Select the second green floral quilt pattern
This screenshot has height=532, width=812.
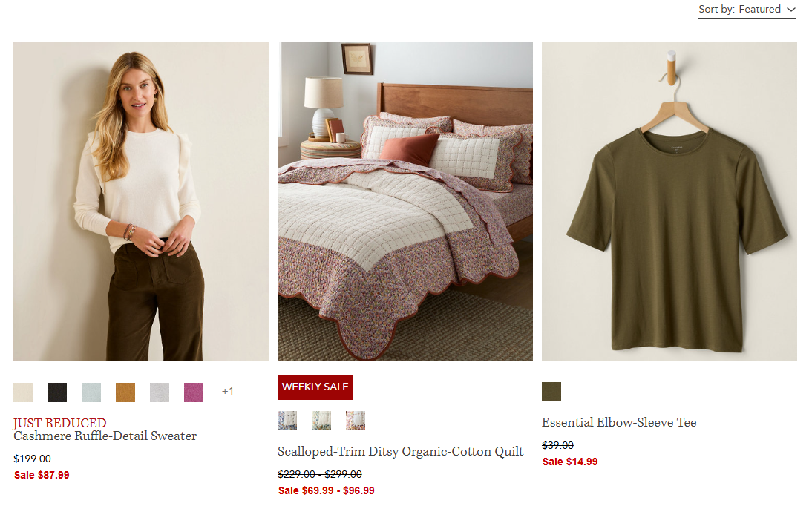(x=321, y=421)
